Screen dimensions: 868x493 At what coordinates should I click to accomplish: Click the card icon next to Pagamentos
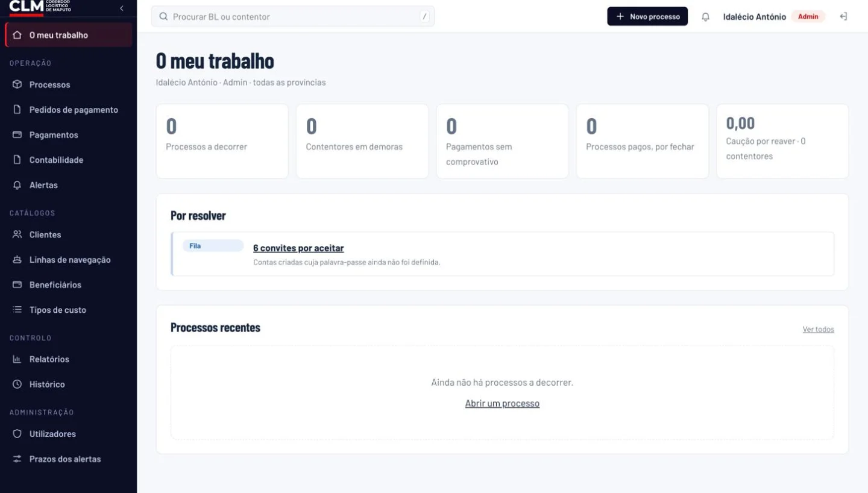tap(17, 135)
